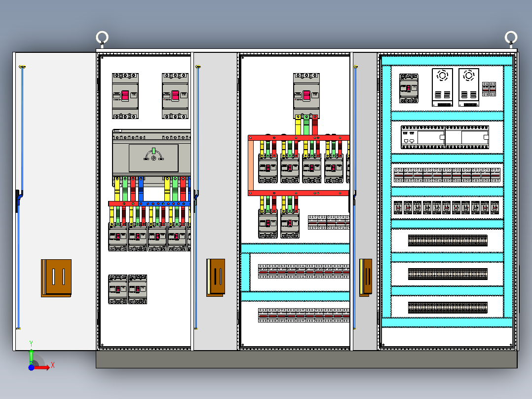Select the left power supply unit in right cabinet
This screenshot has width=532, height=399.
tap(442, 87)
